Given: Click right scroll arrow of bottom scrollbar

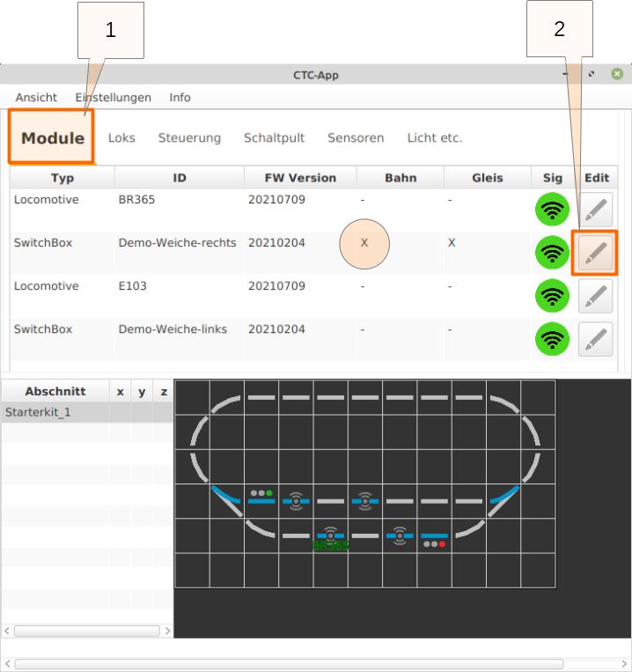Looking at the screenshot, I should point(624,664).
